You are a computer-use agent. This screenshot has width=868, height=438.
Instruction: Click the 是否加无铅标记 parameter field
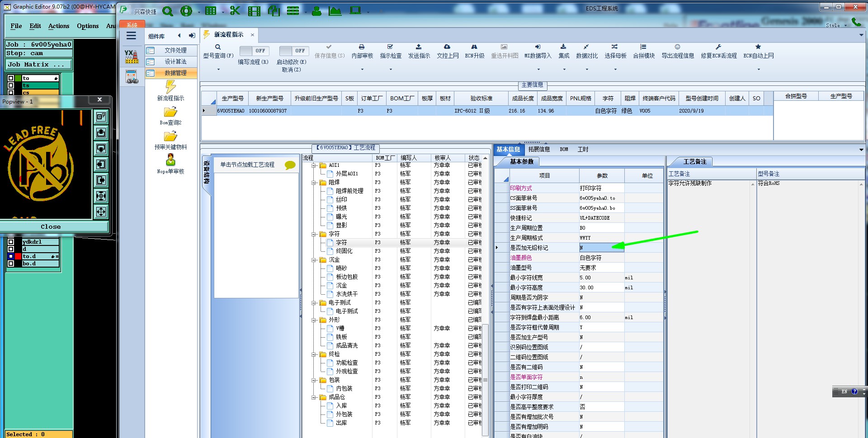pos(601,247)
